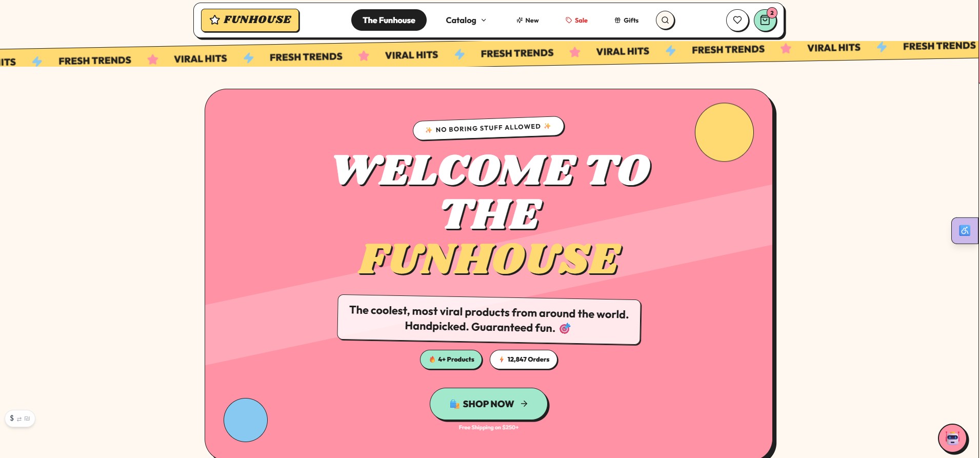Open the wishlist heart icon
This screenshot has height=458, width=980.
click(737, 20)
